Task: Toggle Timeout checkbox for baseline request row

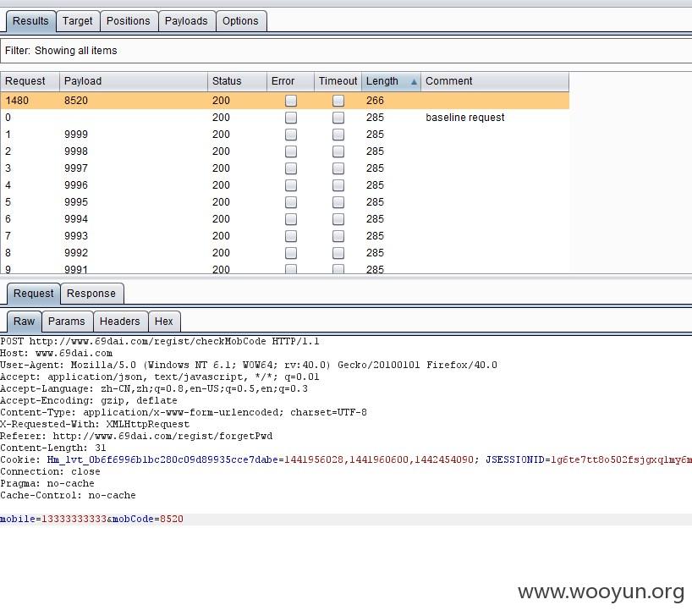Action: pos(338,118)
